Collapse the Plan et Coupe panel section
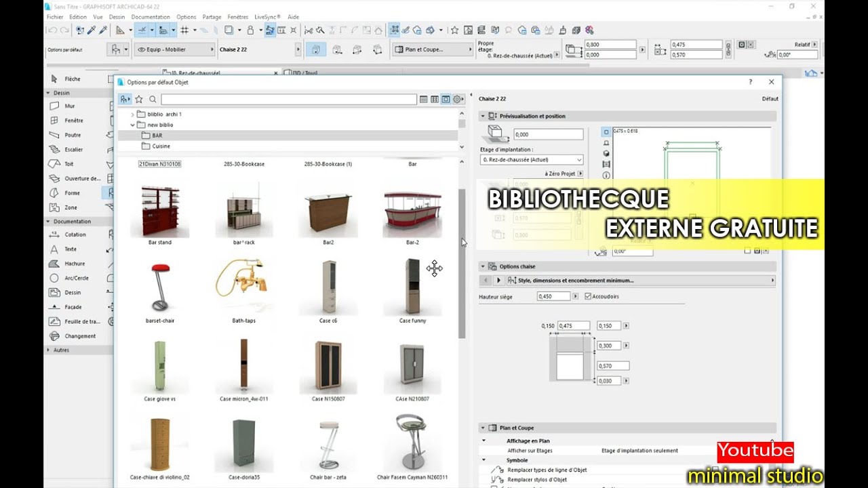 [484, 428]
